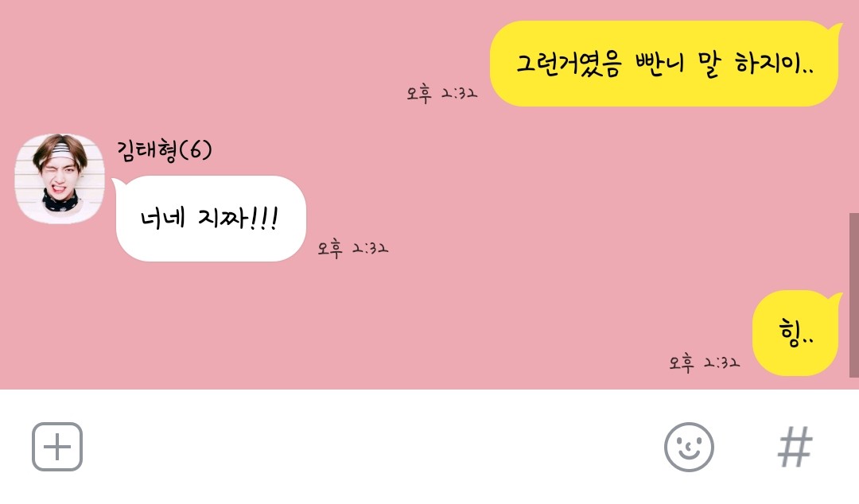Screen dimensions: 859x504
Task: Select the yellow 힝.. message bubble
Action: tap(796, 332)
